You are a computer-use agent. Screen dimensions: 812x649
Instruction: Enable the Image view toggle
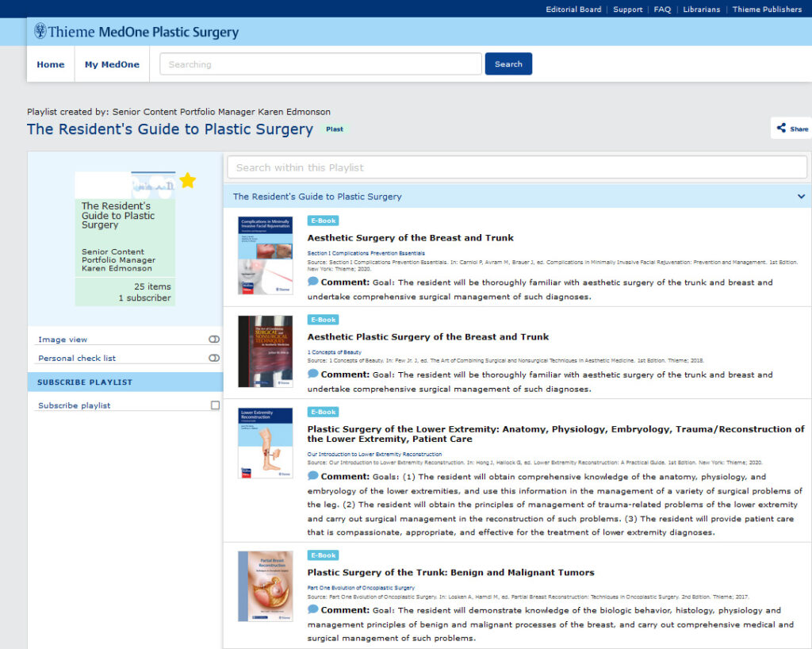214,339
